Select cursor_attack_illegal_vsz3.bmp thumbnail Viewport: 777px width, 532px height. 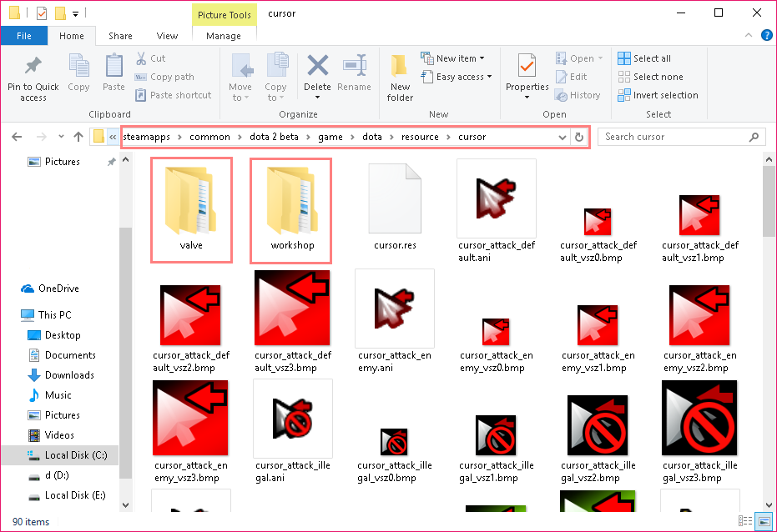[x=699, y=418]
